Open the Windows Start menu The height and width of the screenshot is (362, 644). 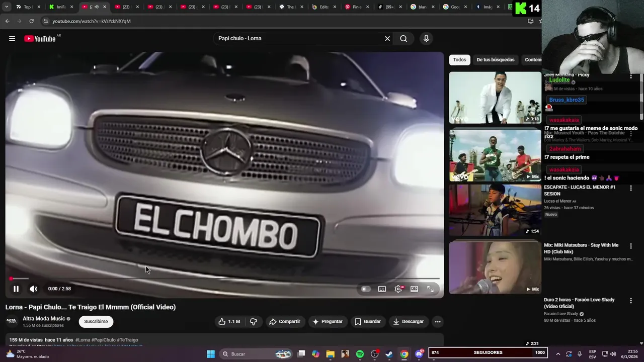pyautogui.click(x=211, y=354)
